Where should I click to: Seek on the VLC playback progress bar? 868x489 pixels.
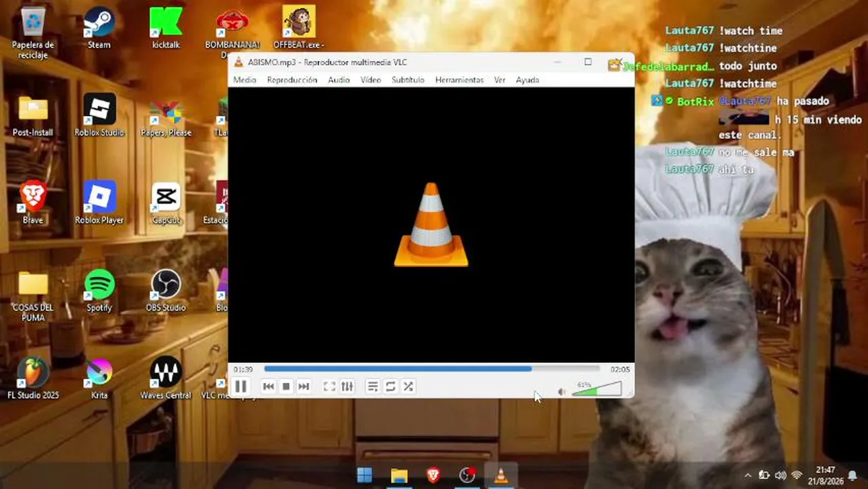432,369
